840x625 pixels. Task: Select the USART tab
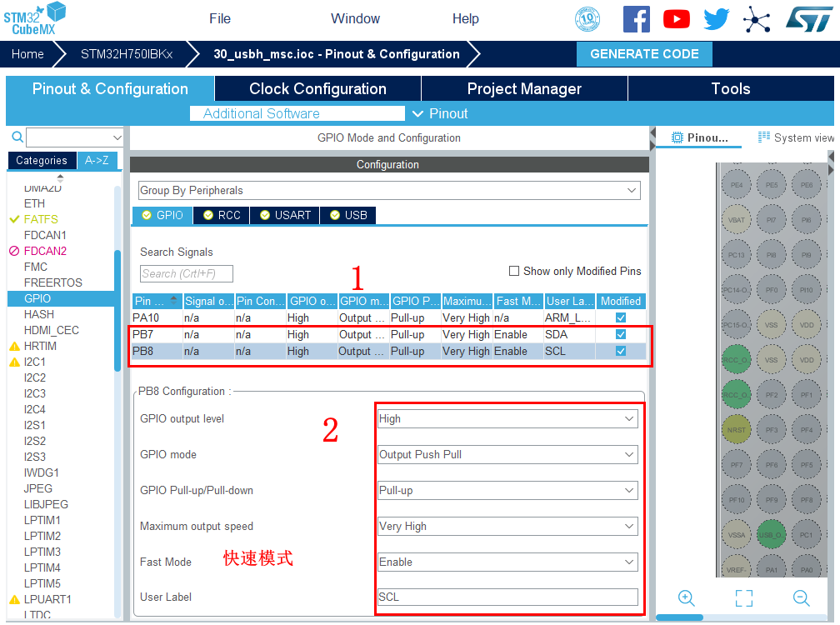[x=285, y=215]
